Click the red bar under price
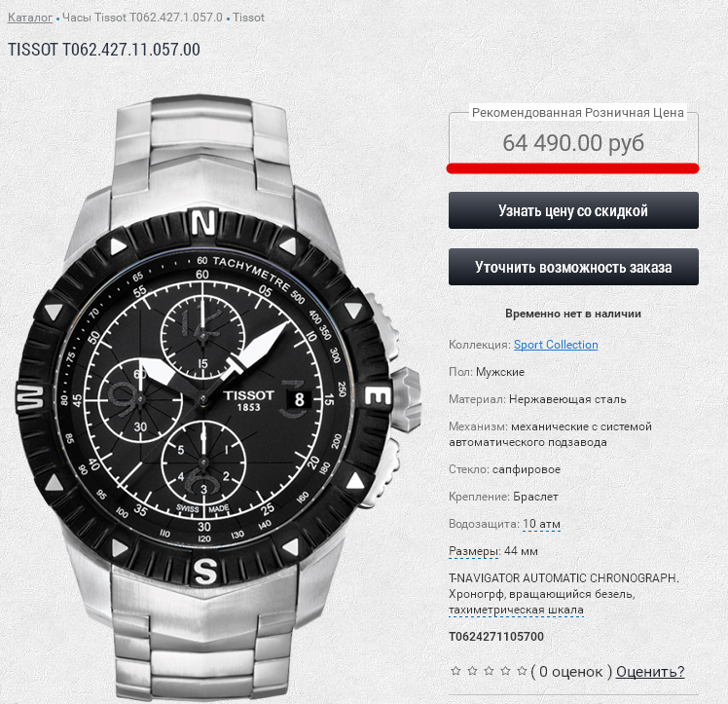 pos(572,168)
